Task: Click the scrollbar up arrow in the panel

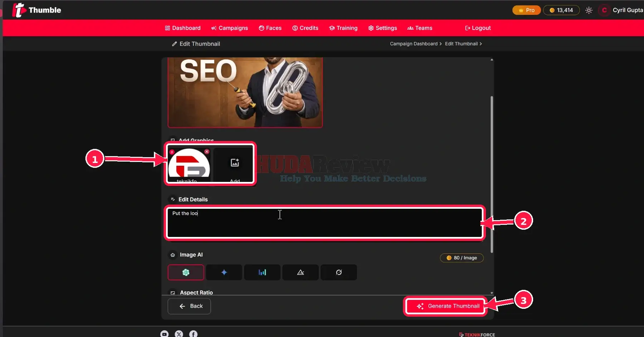Action: (492, 60)
